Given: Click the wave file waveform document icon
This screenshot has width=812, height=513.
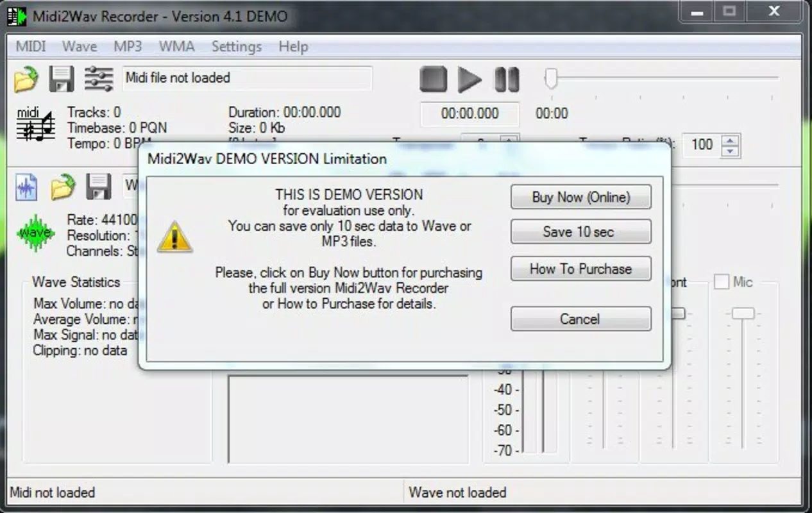Looking at the screenshot, I should [26, 188].
